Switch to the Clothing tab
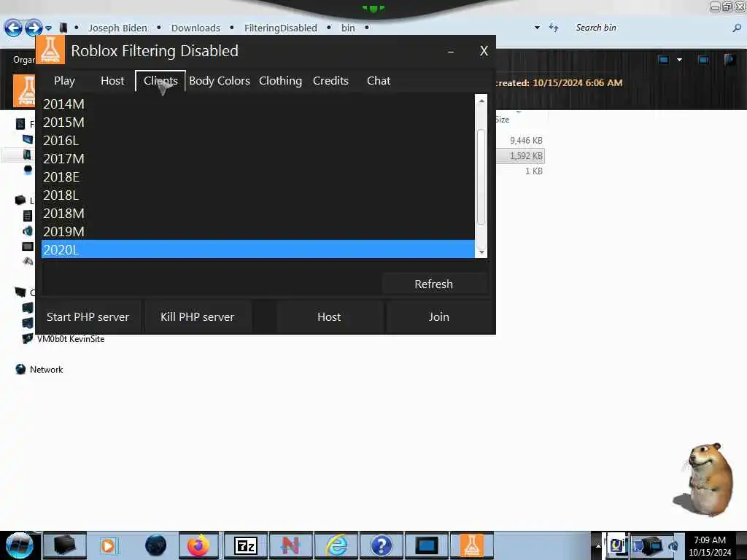 pyautogui.click(x=280, y=81)
